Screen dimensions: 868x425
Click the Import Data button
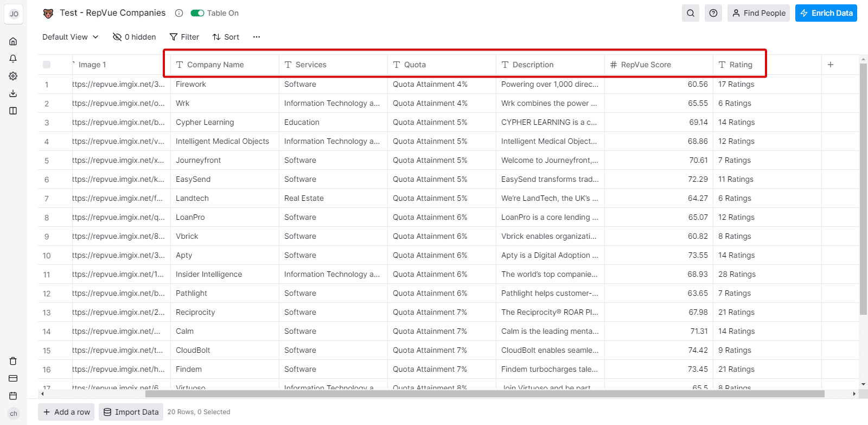coord(131,412)
